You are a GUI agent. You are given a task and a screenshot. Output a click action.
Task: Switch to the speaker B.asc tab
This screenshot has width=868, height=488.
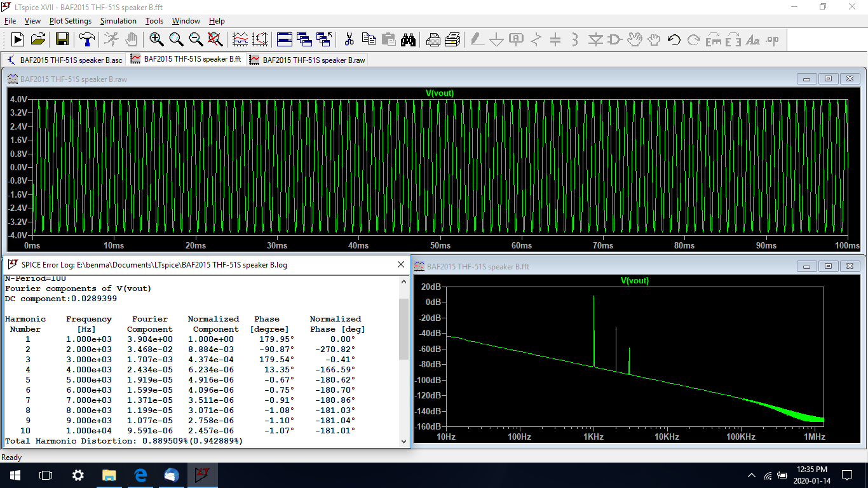(x=64, y=60)
